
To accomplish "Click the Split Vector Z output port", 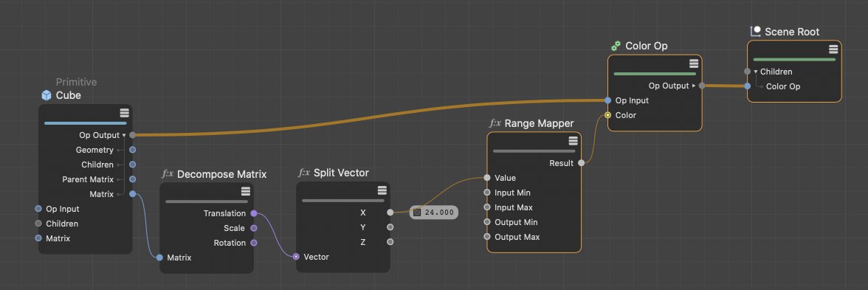I will [390, 242].
